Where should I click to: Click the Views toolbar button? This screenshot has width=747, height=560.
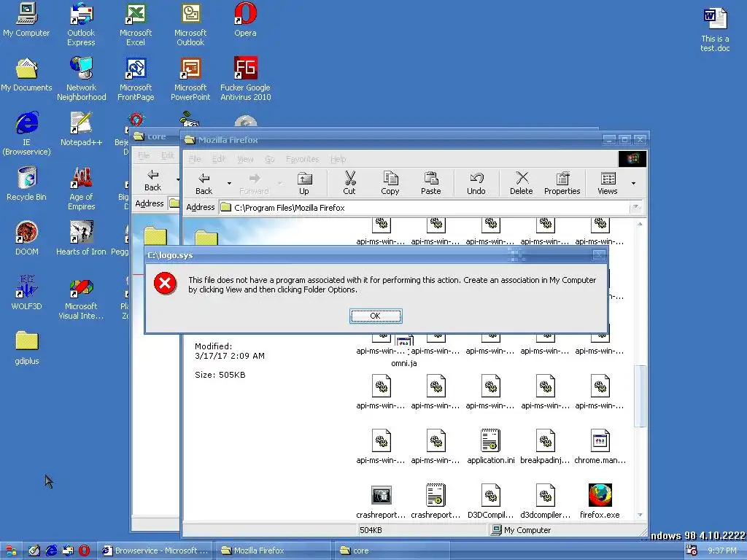608,183
